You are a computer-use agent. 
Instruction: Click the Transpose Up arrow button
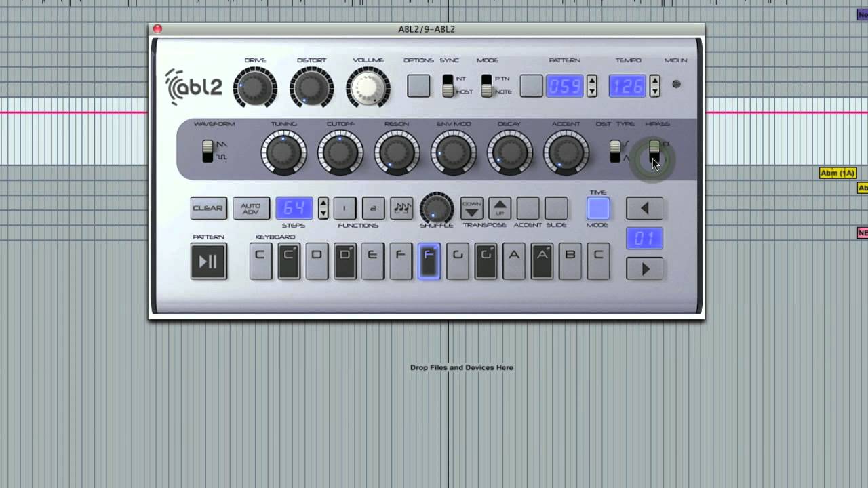click(x=500, y=208)
